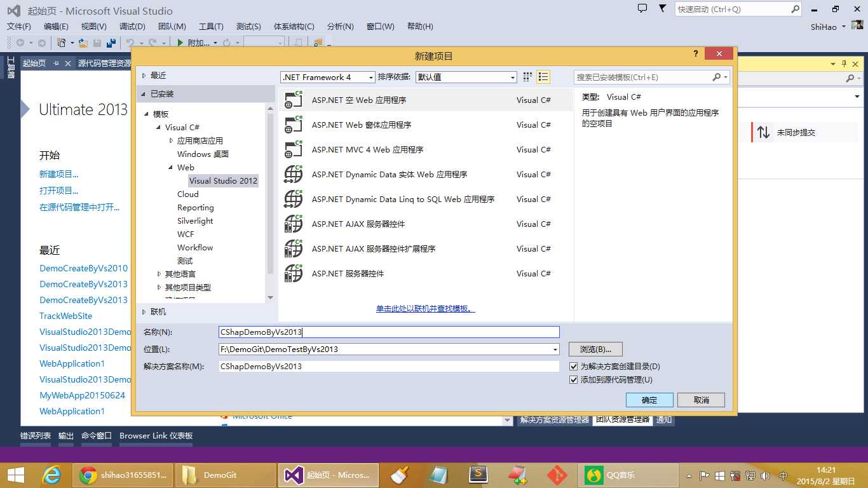
Task: Select the Workflow template category
Action: pyautogui.click(x=195, y=248)
